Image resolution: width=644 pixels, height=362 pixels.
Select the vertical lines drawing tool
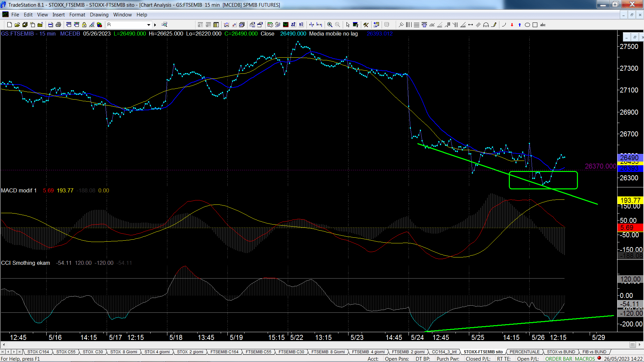409,25
